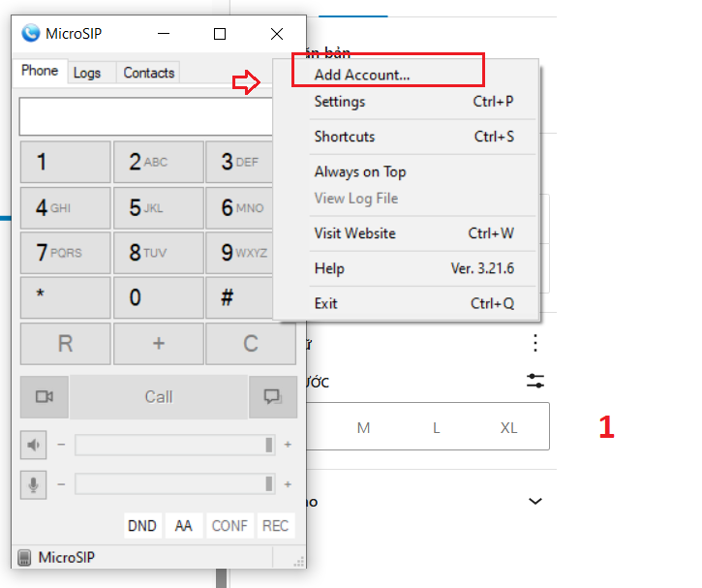702x588 pixels.
Task: Increase speaker volume with plus
Action: point(288,445)
